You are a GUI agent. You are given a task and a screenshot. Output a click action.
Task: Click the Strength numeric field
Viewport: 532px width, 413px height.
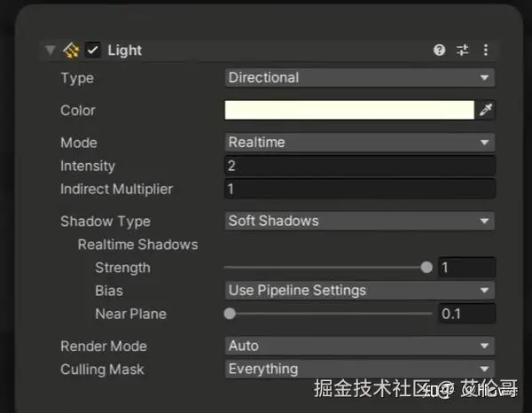coord(467,268)
